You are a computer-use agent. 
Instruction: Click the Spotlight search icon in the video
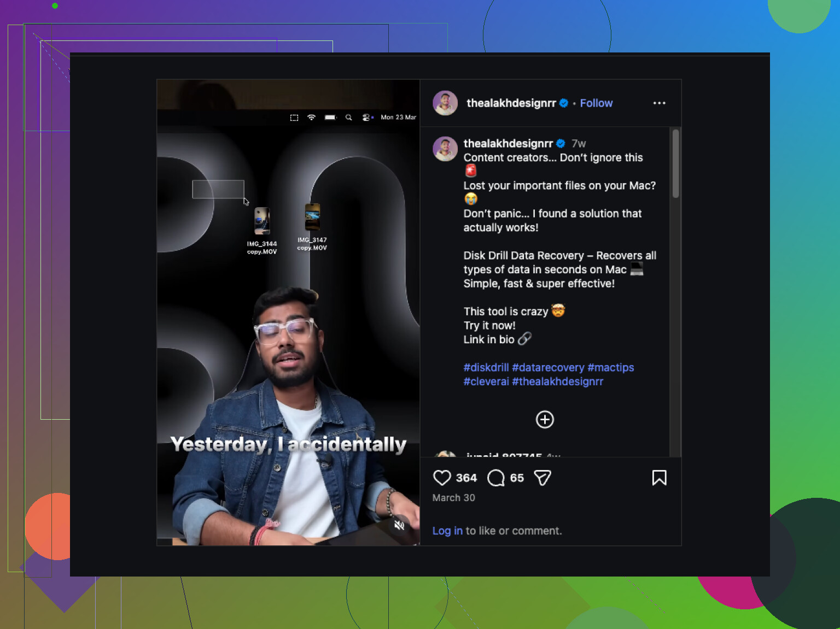coord(348,117)
